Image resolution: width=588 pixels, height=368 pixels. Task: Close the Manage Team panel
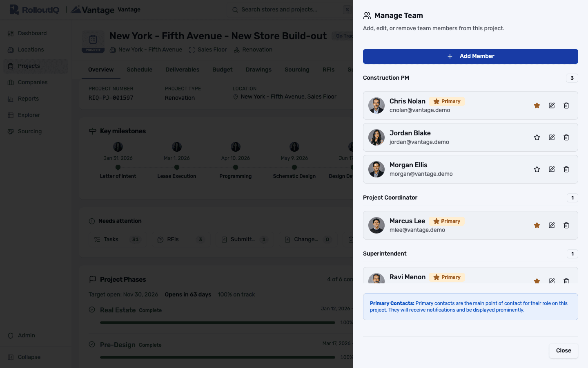click(x=563, y=351)
